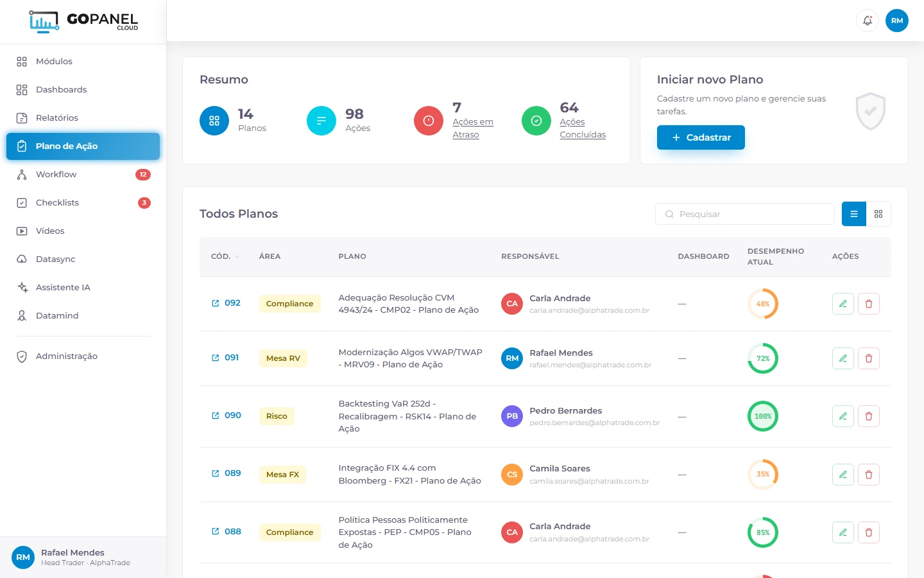
Task: Click the Assistente IA sidebar icon
Action: point(22,287)
